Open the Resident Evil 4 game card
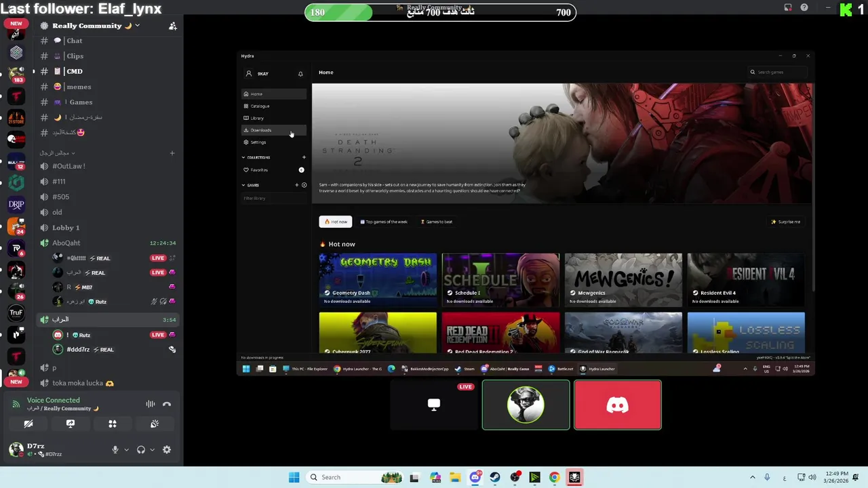Viewport: 868px width, 488px height. point(746,280)
